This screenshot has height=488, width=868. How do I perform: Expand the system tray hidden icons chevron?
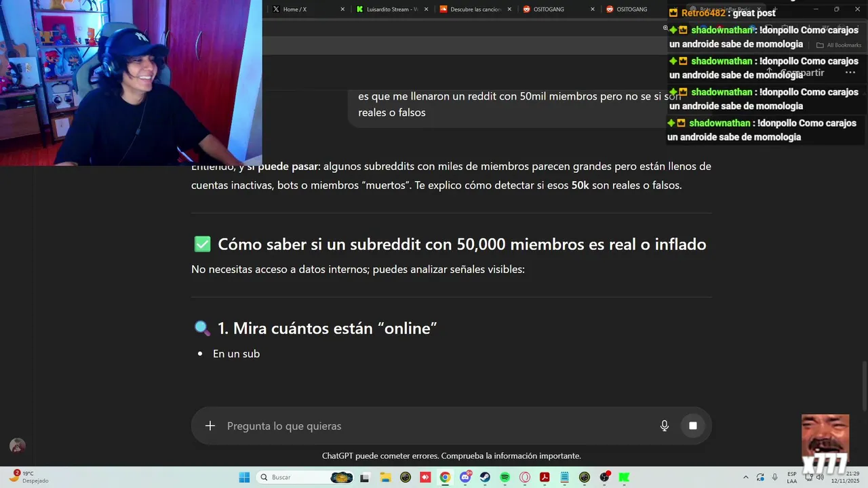coord(746,477)
